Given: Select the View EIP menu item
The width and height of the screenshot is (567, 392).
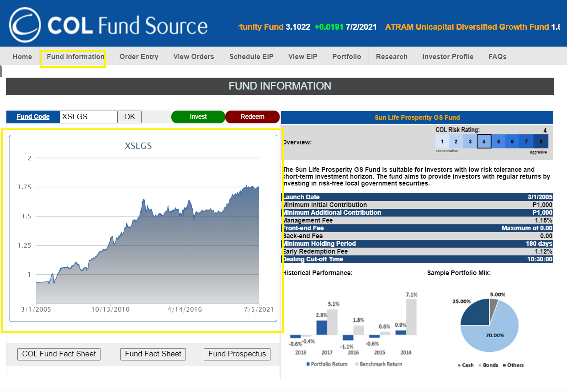Looking at the screenshot, I should click(302, 57).
